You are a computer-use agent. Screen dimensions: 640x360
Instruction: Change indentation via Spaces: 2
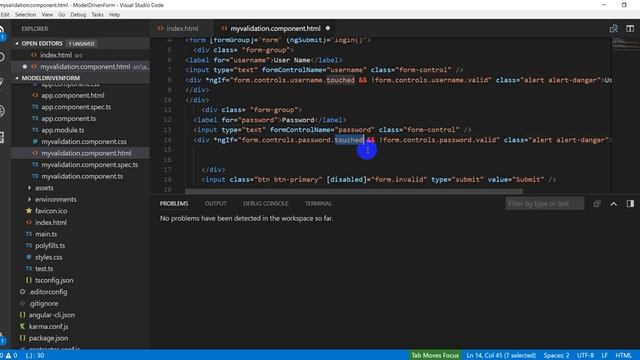[x=556, y=355]
